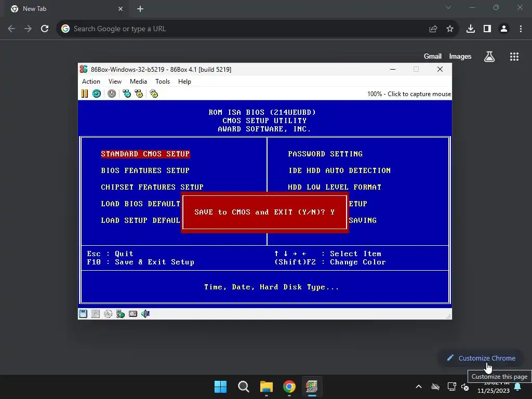Send Ctrl+Alt+Del via the teal toolbar icon
The image size is (532, 399).
pyautogui.click(x=127, y=94)
